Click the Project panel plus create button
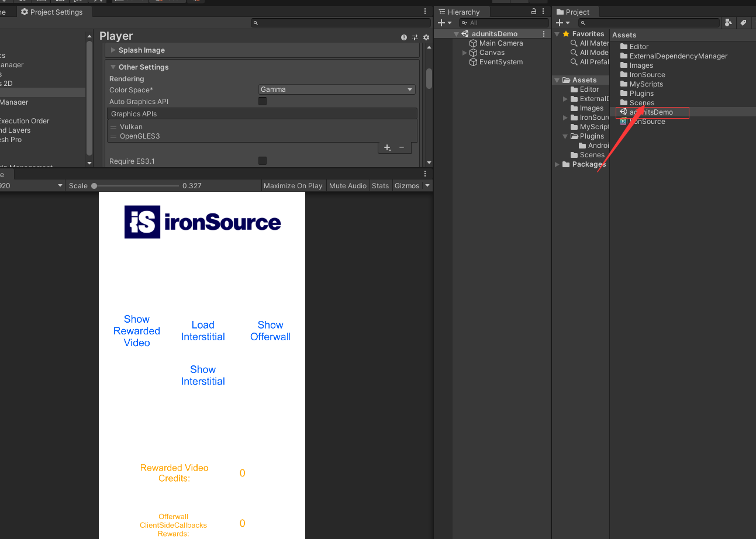Viewport: 756px width, 539px height. click(x=563, y=23)
